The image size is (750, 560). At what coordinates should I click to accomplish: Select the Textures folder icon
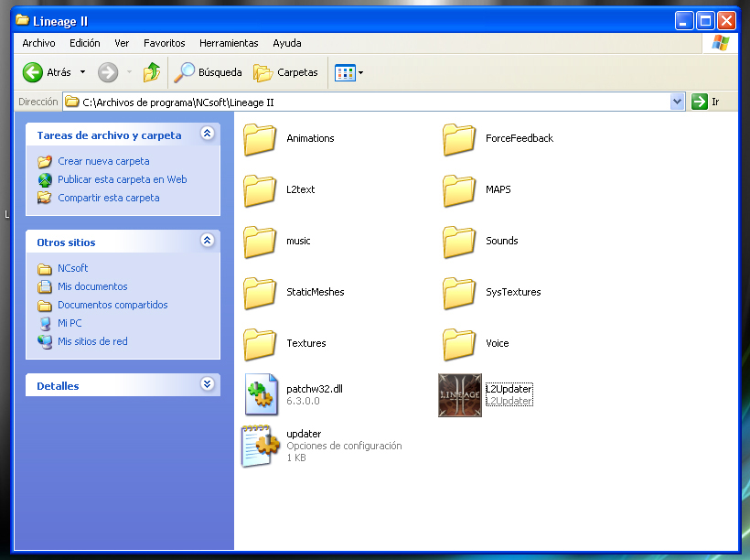coord(260,344)
